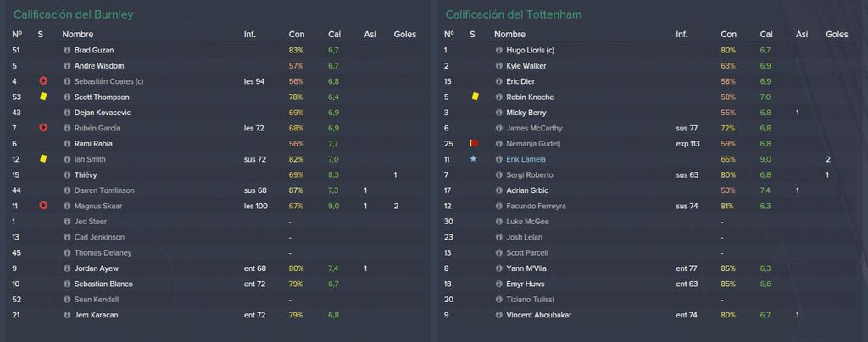Sort Tottenham table by Goles column

837,34
